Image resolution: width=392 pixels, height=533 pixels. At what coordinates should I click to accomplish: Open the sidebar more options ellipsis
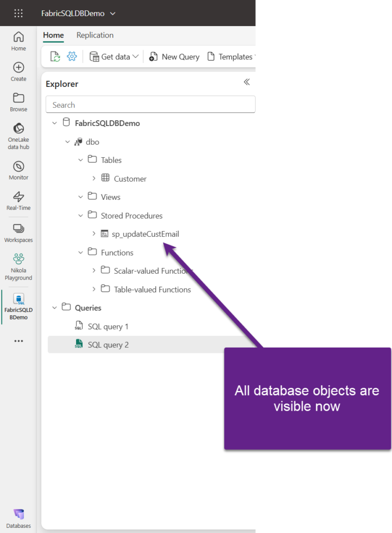pos(18,340)
